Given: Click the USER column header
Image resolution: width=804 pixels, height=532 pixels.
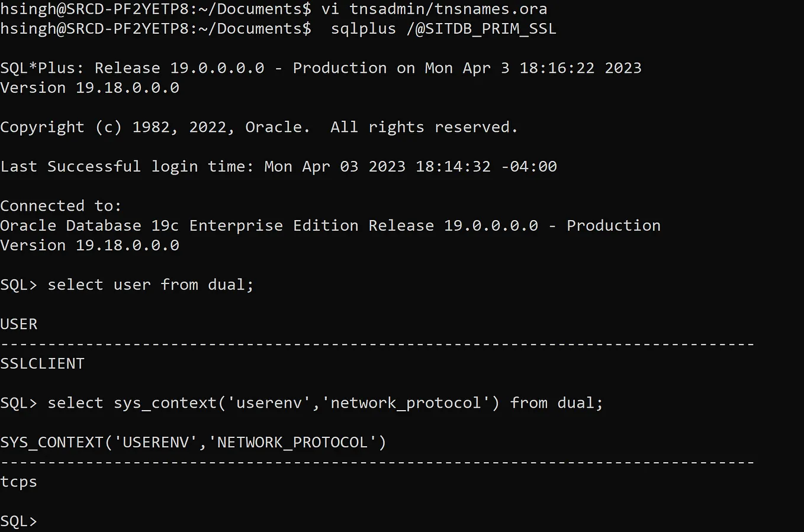Looking at the screenshot, I should [x=19, y=324].
